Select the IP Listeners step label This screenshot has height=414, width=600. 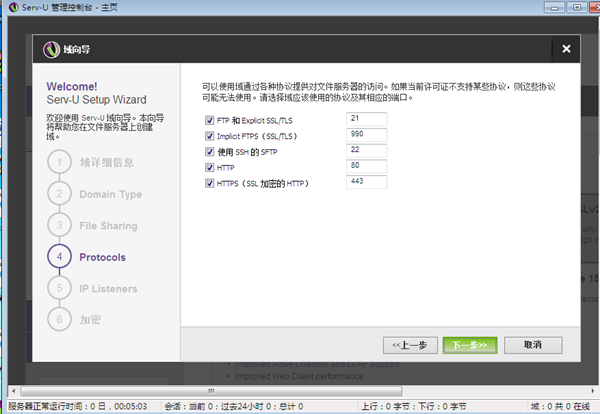pyautogui.click(x=108, y=288)
